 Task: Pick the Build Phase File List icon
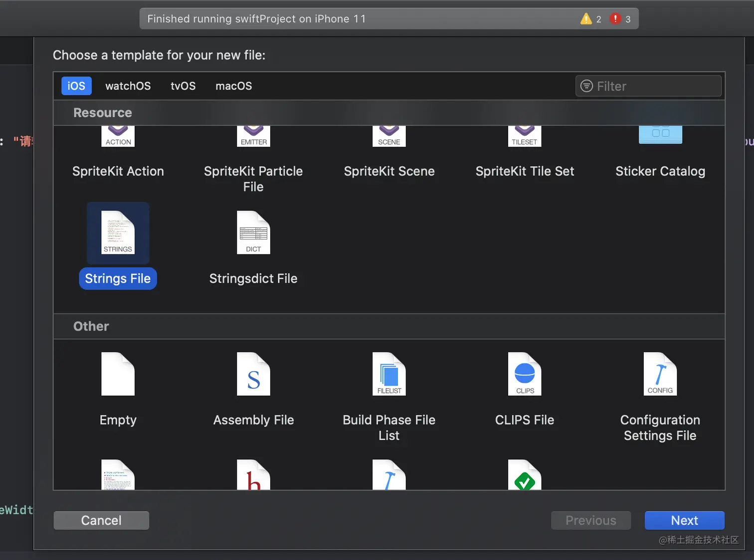(x=389, y=374)
